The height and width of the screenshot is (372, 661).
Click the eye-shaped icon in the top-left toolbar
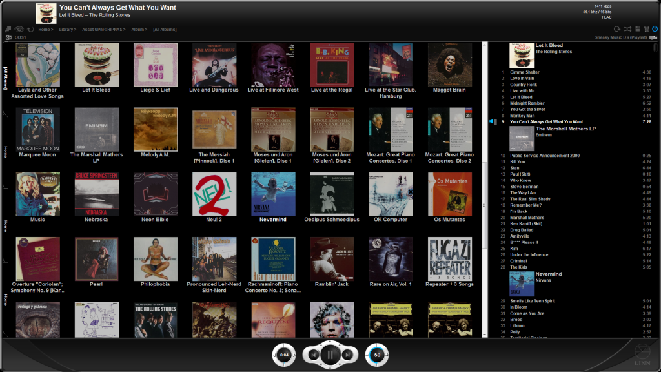pyautogui.click(x=19, y=29)
